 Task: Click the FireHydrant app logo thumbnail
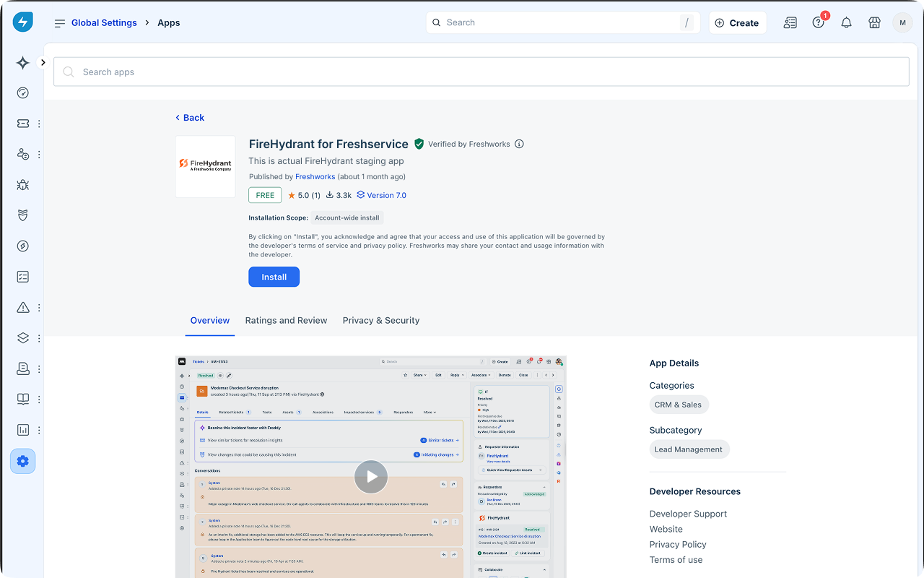206,167
